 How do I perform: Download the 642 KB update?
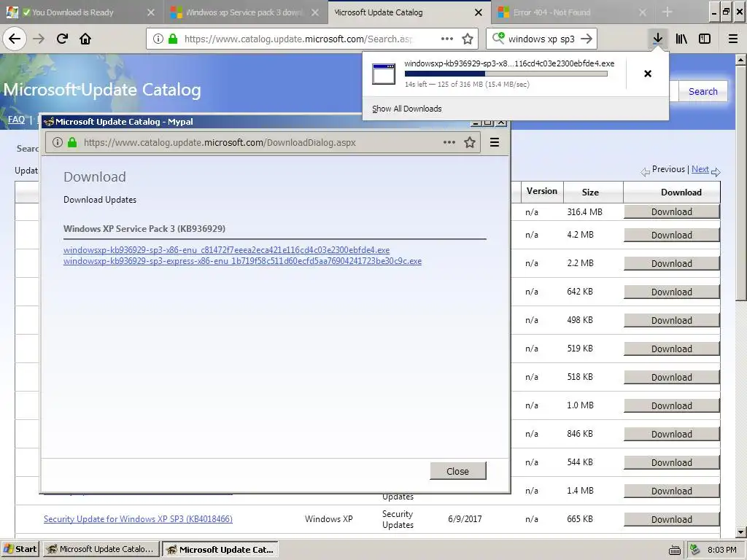click(672, 292)
